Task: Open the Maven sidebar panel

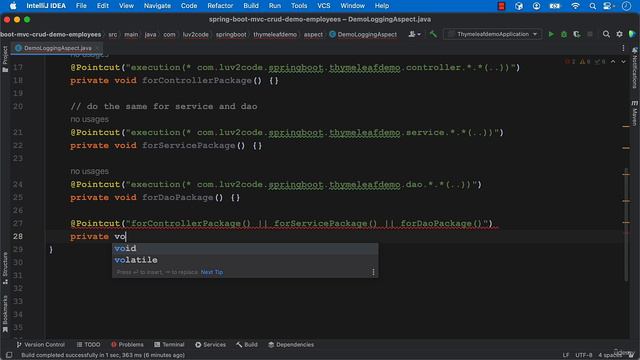Action: coord(635,113)
